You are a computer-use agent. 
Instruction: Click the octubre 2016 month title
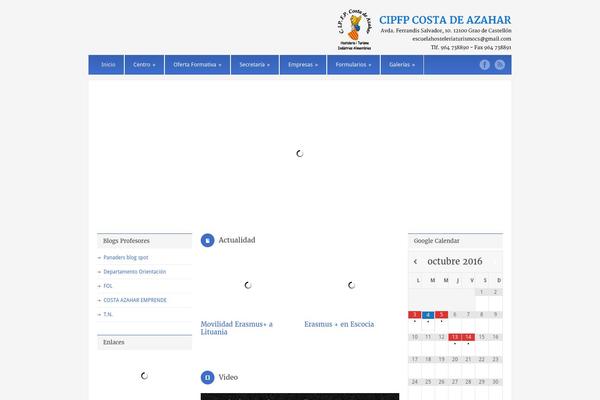click(455, 261)
